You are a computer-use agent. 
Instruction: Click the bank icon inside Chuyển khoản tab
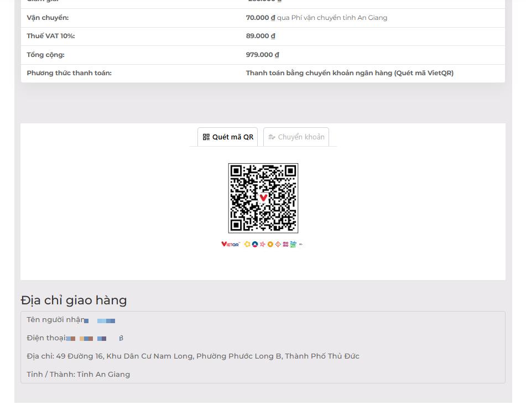272,136
